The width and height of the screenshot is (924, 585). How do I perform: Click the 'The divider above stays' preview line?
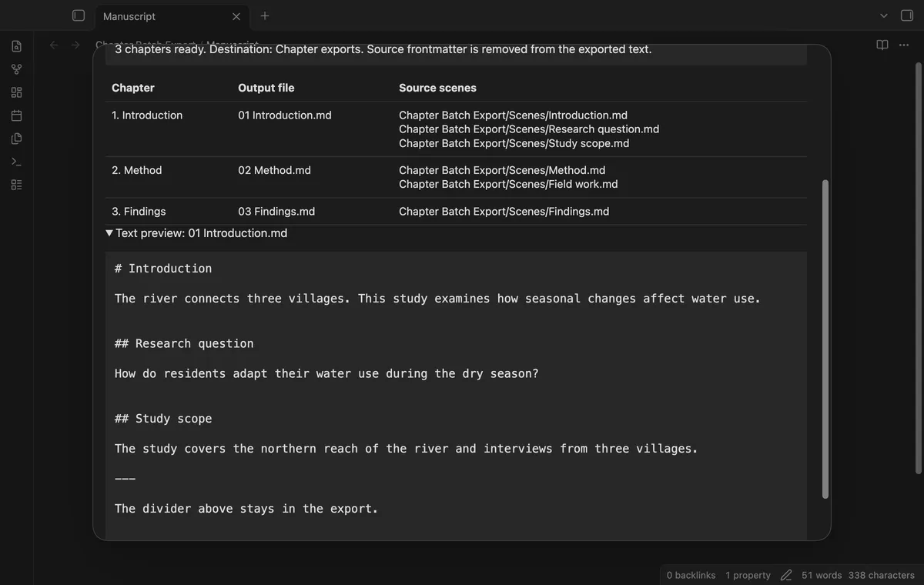(246, 509)
